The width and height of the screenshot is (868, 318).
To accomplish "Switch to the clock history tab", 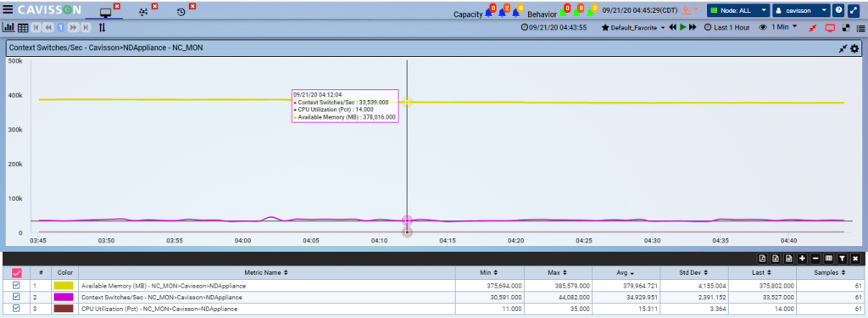I will (181, 12).
